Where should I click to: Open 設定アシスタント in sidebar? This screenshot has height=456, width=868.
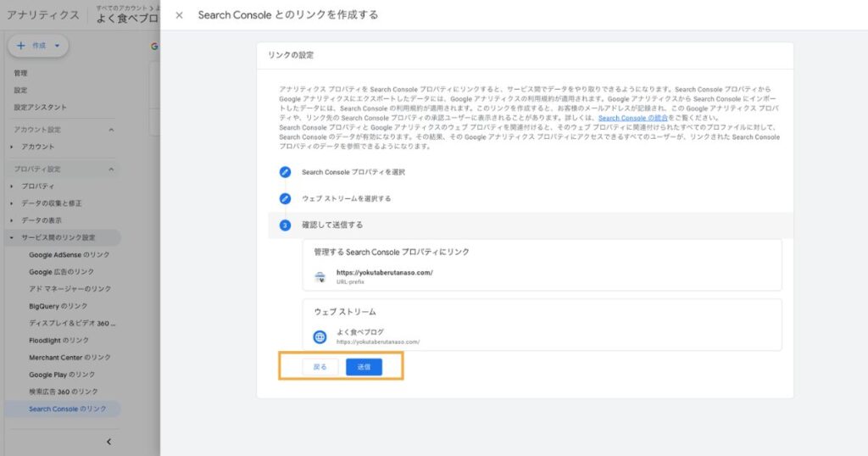point(40,108)
